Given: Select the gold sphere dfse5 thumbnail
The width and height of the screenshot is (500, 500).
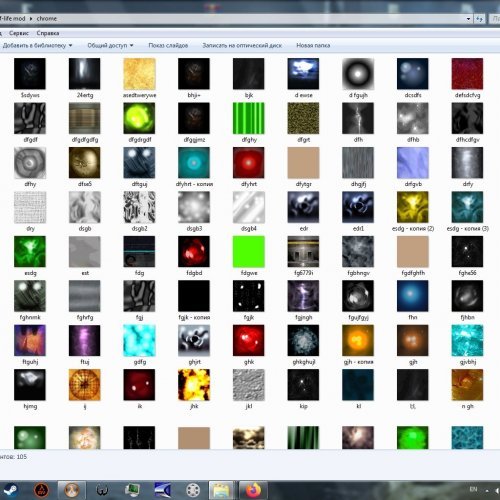Looking at the screenshot, I should point(85,163).
